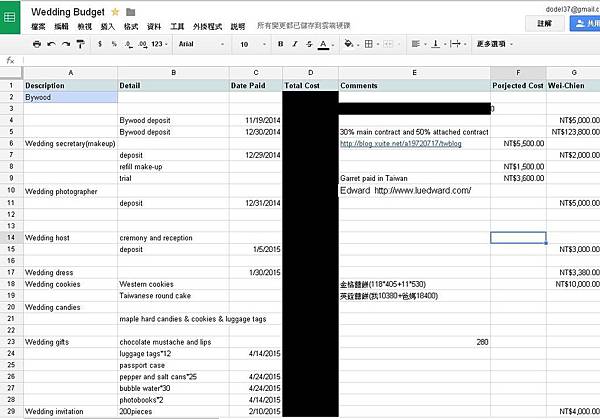Toggle strikethrough formatting

(x=309, y=44)
